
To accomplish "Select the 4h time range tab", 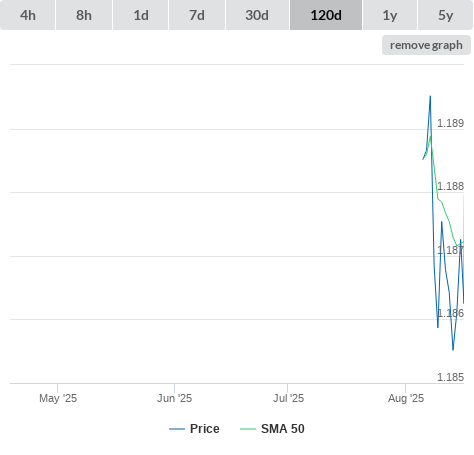I will coord(28,15).
